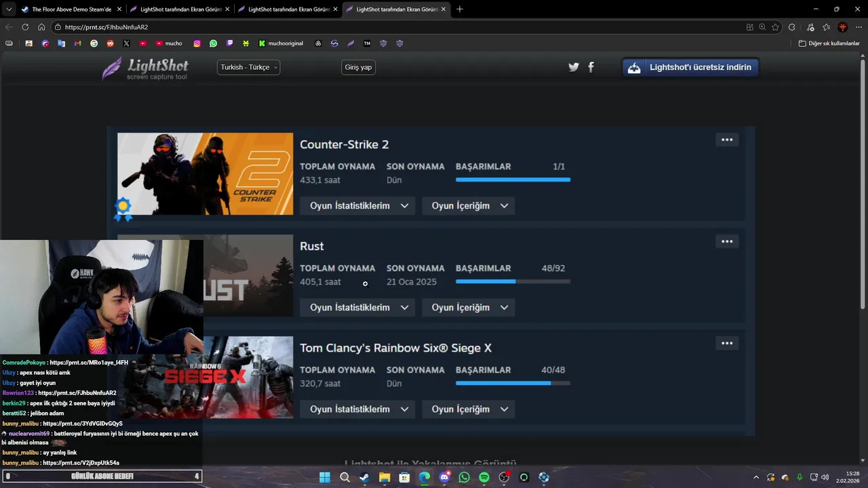
Task: Open the WhatsApp bookmark icon
Action: [213, 43]
